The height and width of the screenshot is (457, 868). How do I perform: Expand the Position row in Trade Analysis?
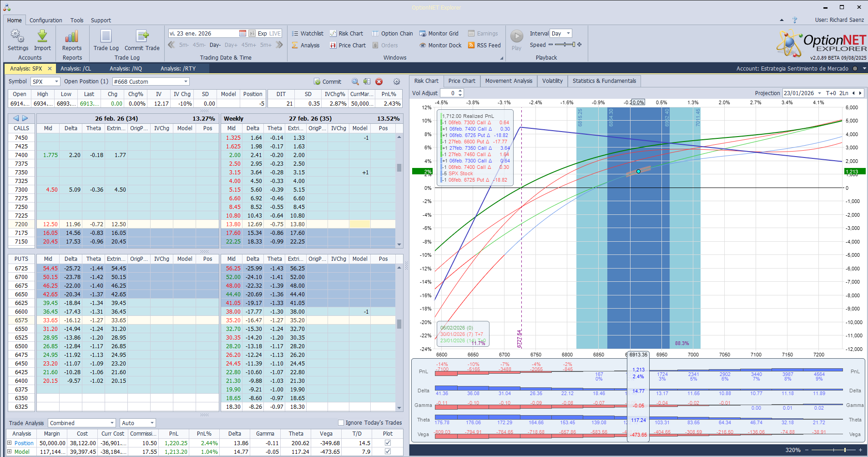[10, 443]
